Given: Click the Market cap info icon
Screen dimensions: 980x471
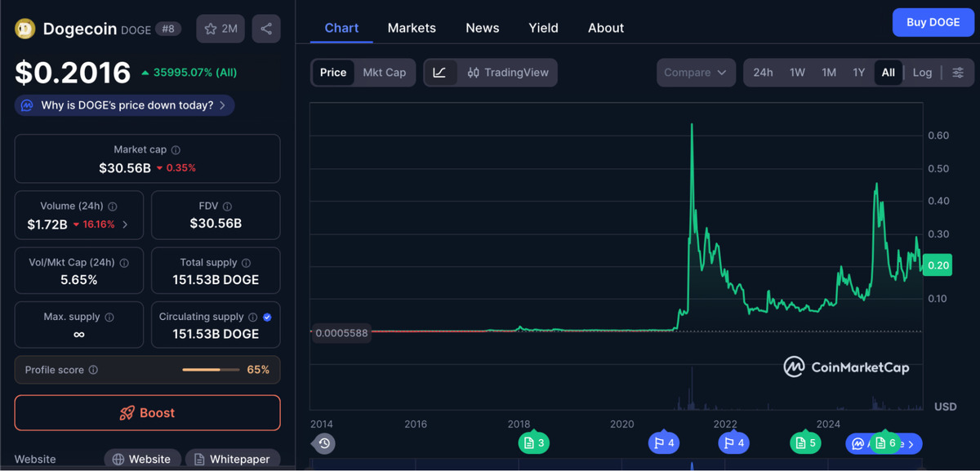Looking at the screenshot, I should [x=176, y=150].
